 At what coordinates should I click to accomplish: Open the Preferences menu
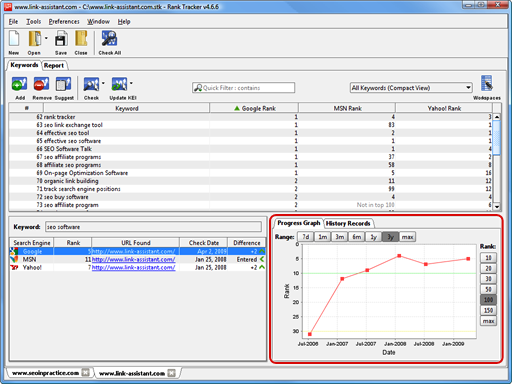click(64, 22)
